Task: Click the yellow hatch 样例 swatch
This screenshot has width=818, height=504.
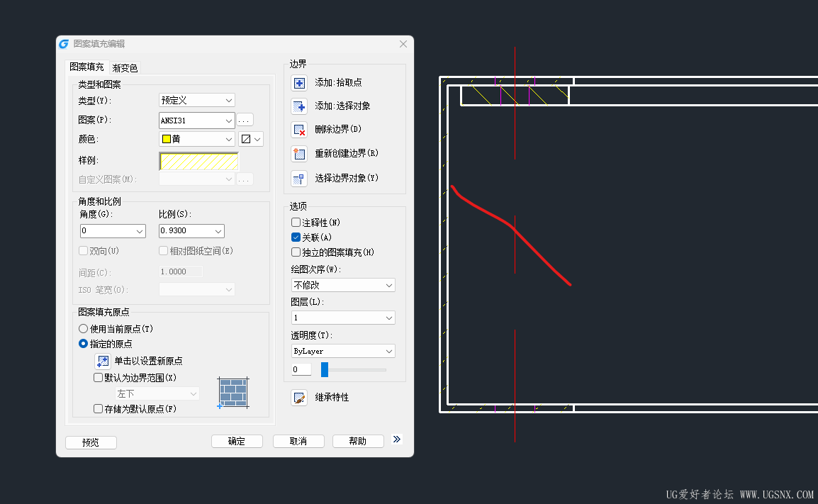Action: click(x=198, y=161)
